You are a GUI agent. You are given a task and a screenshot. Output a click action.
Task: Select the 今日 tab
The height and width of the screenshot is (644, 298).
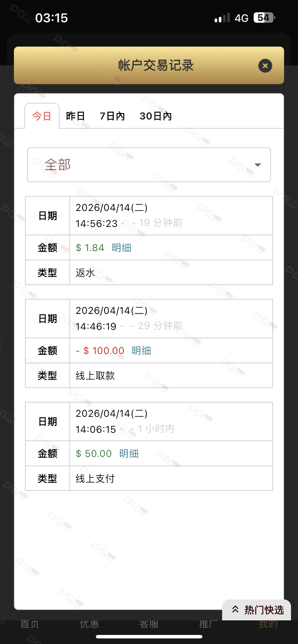pos(42,116)
